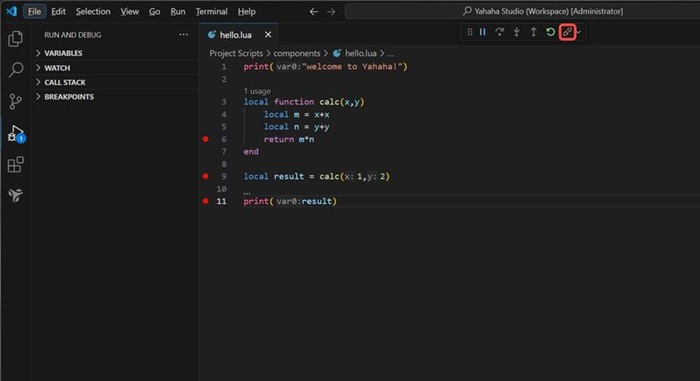Click line number 1 in the gutter
Viewport: 700px width, 381px height.
click(x=224, y=67)
